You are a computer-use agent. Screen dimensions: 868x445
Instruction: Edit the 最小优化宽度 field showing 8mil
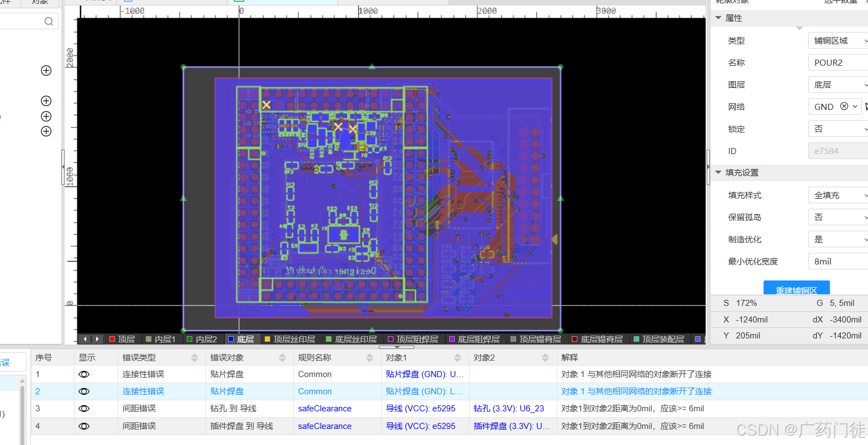(838, 261)
